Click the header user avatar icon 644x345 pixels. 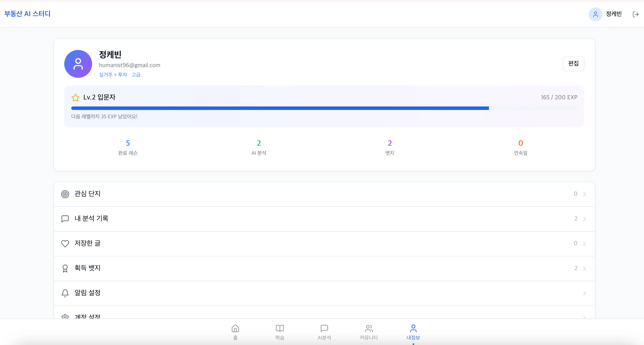pos(595,14)
